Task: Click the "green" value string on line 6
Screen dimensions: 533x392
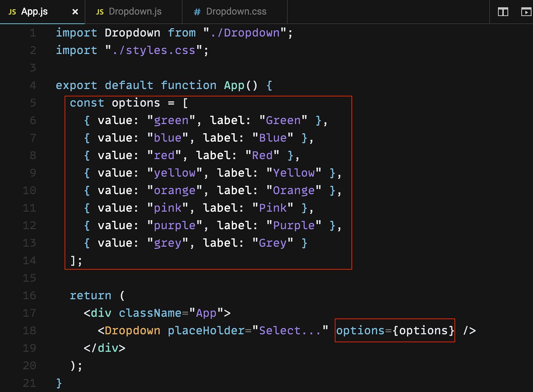Action: tap(171, 120)
